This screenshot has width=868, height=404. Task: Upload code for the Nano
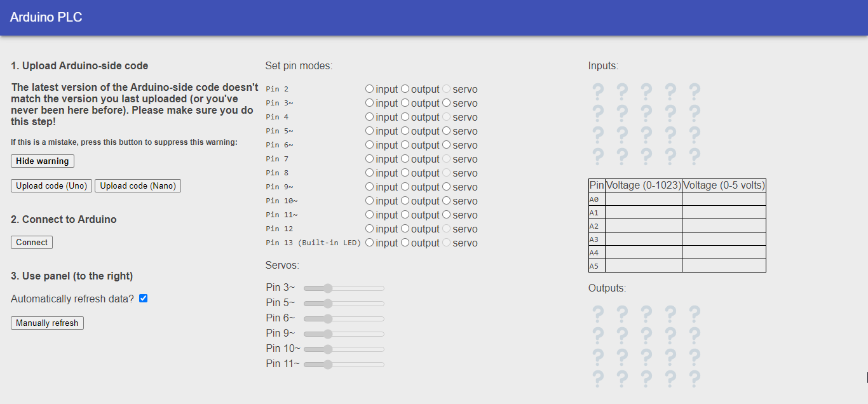tap(138, 186)
